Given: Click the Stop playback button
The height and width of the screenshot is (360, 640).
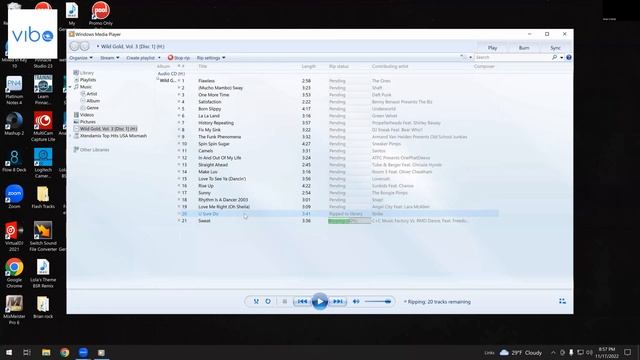Looking at the screenshot, I should [x=284, y=302].
